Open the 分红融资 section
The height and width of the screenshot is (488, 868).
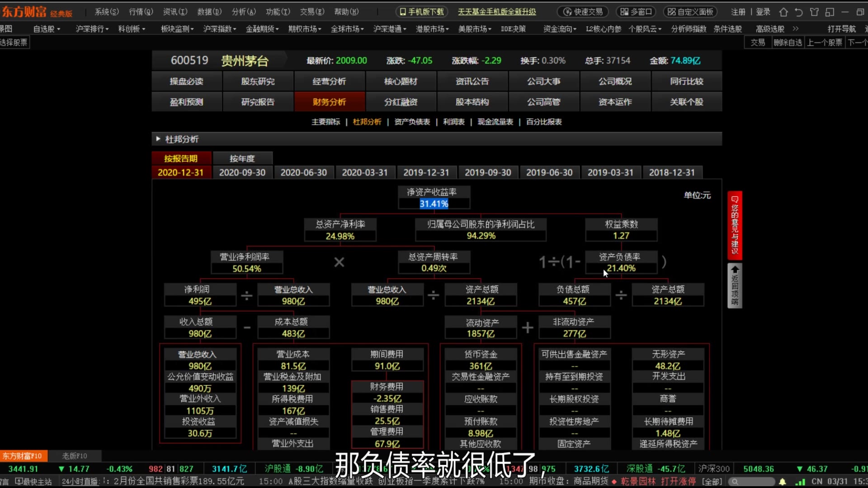coord(401,102)
